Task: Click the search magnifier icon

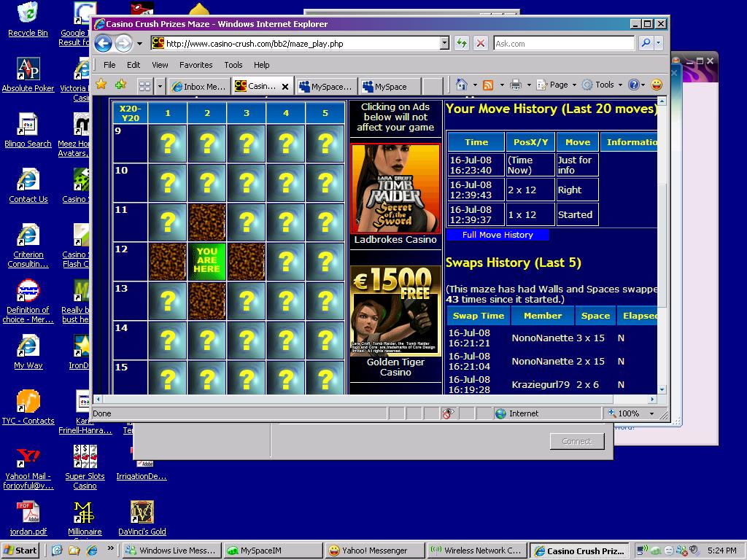Action: pos(646,43)
